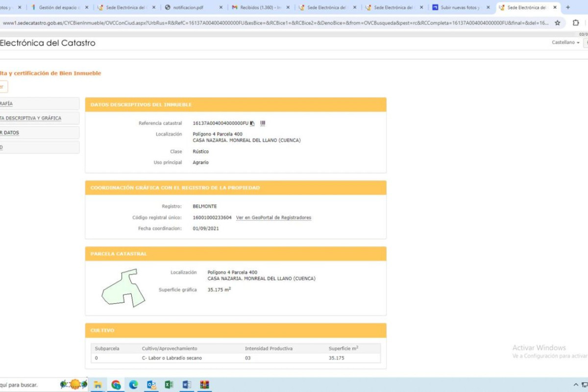Open Outlook from the taskbar
Viewport: 588px width, 392px height.
[151, 385]
